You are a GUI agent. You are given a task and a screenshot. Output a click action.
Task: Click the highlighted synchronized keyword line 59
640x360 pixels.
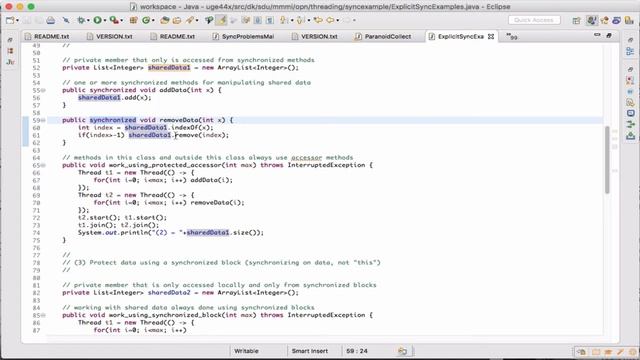coord(113,120)
